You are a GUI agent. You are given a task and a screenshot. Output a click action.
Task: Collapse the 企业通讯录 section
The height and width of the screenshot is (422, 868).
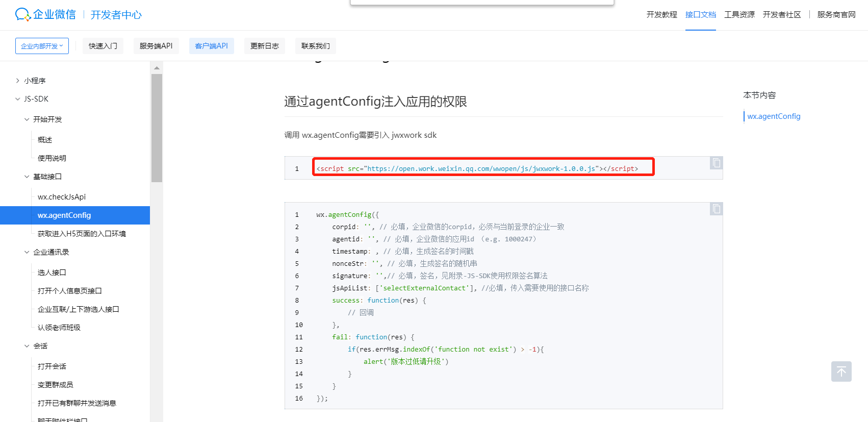[x=27, y=252]
